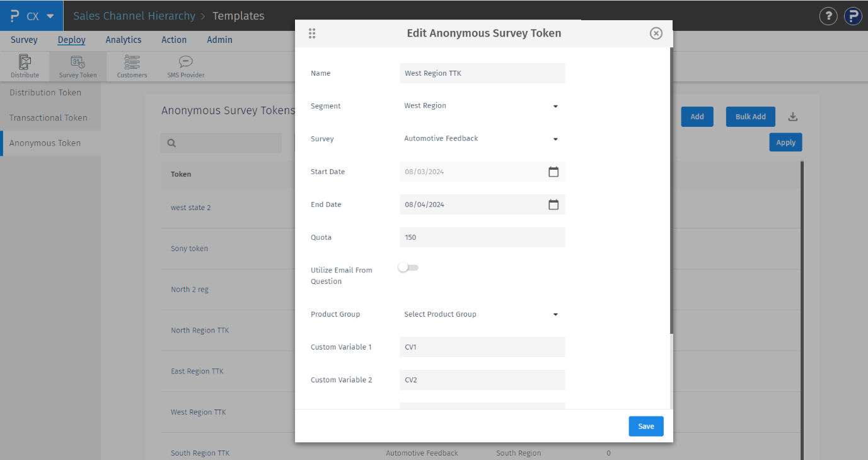The image size is (868, 460).
Task: Click the search magnifier in the tokens list
Action: [x=171, y=143]
